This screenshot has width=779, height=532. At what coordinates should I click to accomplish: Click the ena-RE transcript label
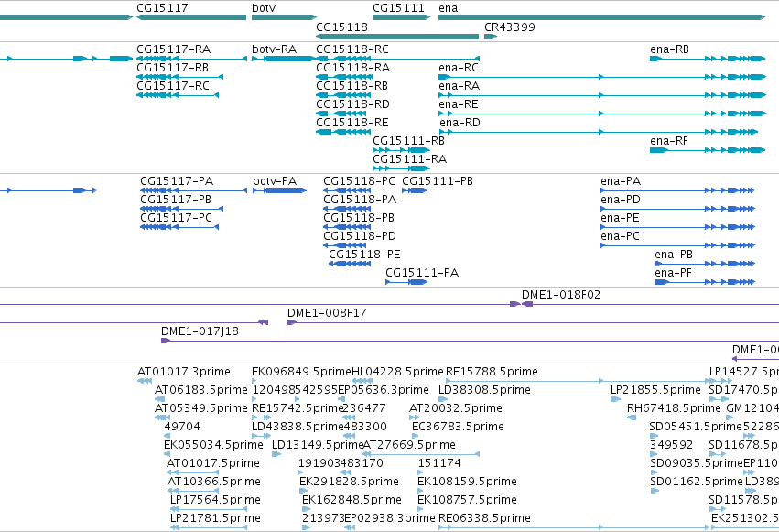(x=459, y=104)
